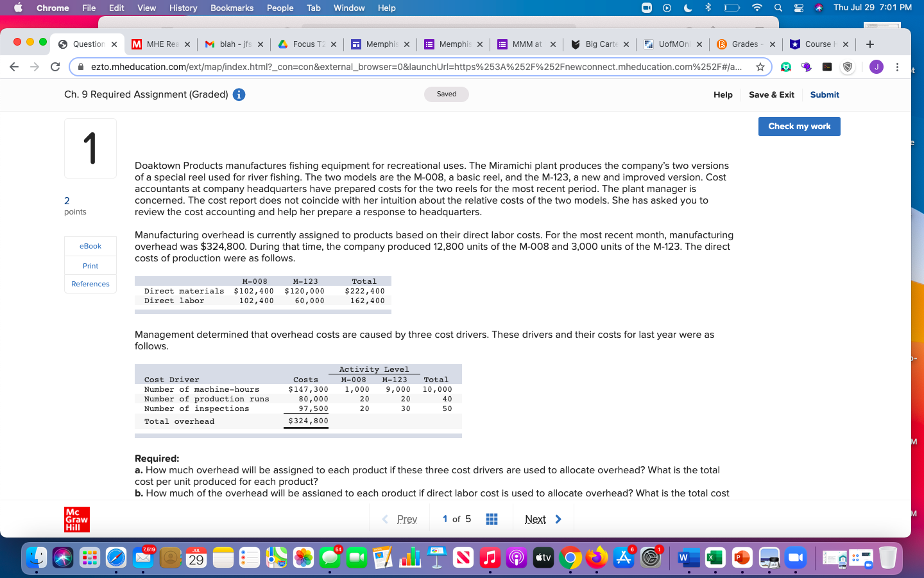Click the page grid navigator icon
The height and width of the screenshot is (578, 924).
click(492, 518)
